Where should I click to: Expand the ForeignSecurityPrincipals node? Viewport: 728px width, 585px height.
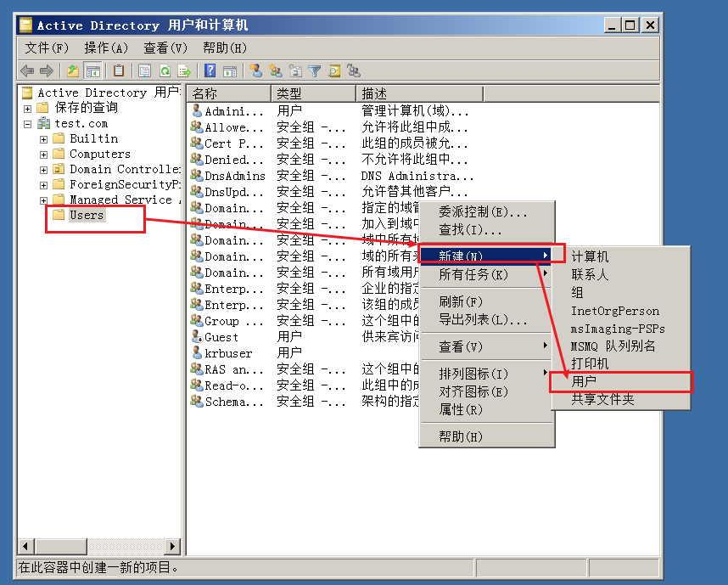[x=43, y=185]
